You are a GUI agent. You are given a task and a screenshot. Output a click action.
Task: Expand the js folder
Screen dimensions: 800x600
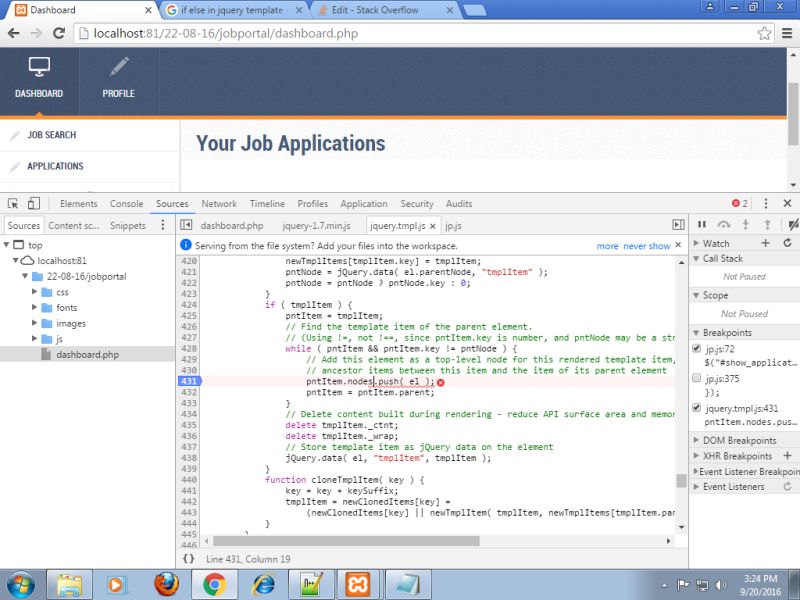pyautogui.click(x=34, y=338)
